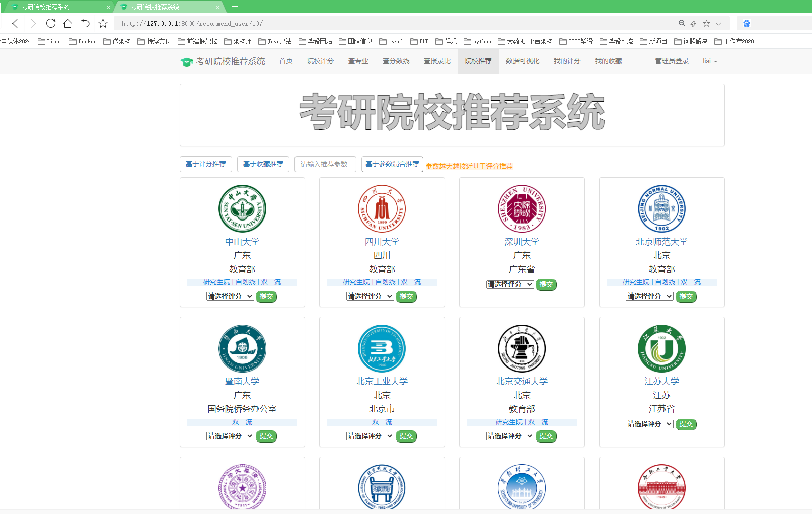This screenshot has width=812, height=514.
Task: Close the first 考研院校推荐系统 tab
Action: coord(108,7)
